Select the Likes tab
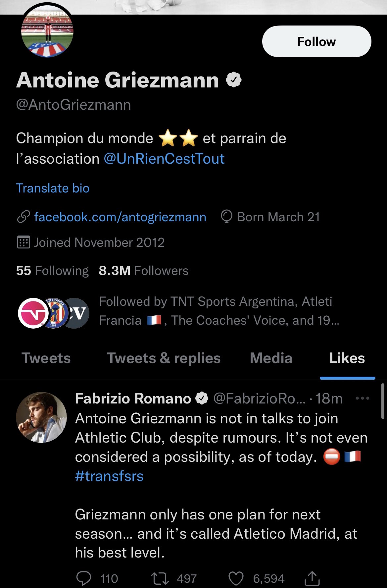The width and height of the screenshot is (387, 588). [x=347, y=358]
